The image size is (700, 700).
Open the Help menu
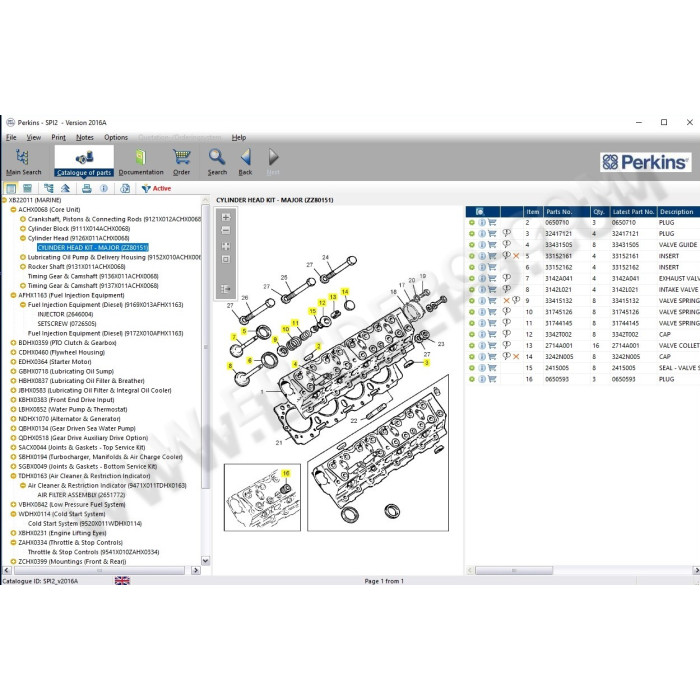(239, 138)
